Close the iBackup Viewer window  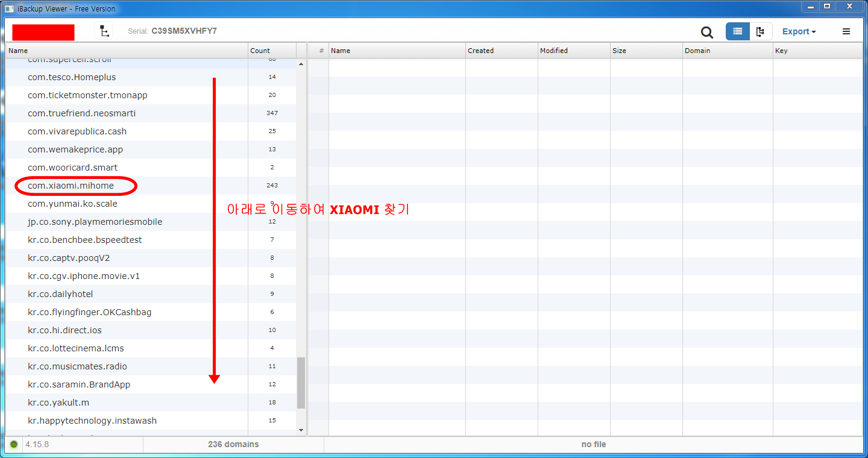(849, 7)
